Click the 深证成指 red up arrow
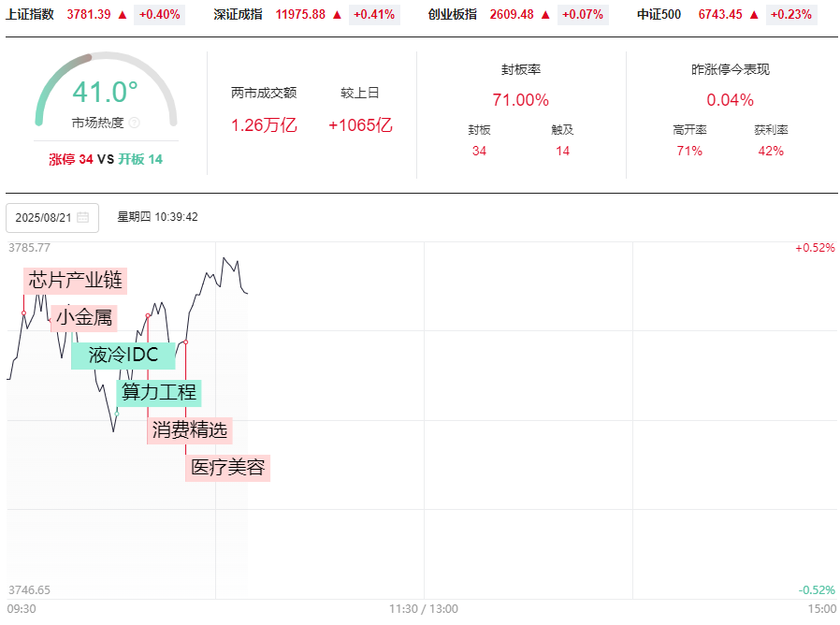Screen dimensions: 840x625 (337, 15)
